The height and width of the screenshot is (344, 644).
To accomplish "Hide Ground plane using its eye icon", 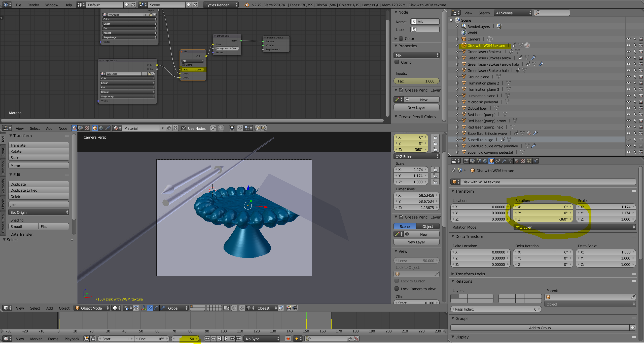I will (x=628, y=77).
